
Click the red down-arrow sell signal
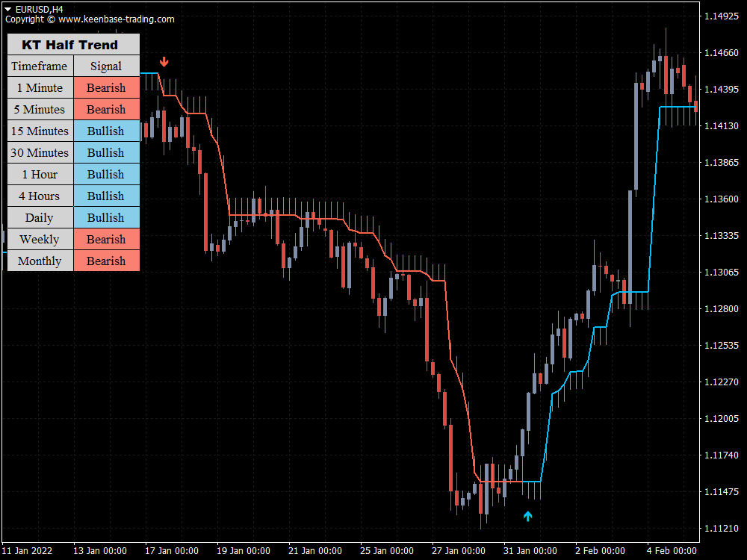pos(164,62)
